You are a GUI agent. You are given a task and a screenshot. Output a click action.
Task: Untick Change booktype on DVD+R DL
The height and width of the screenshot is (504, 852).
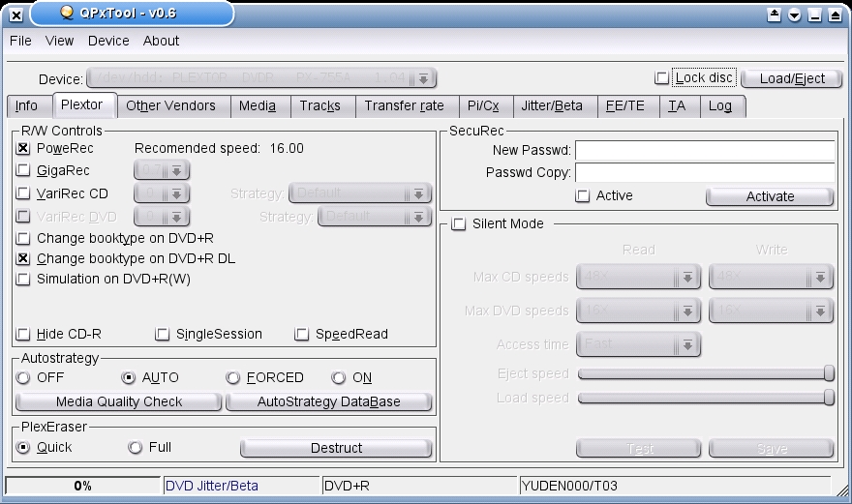(23, 258)
